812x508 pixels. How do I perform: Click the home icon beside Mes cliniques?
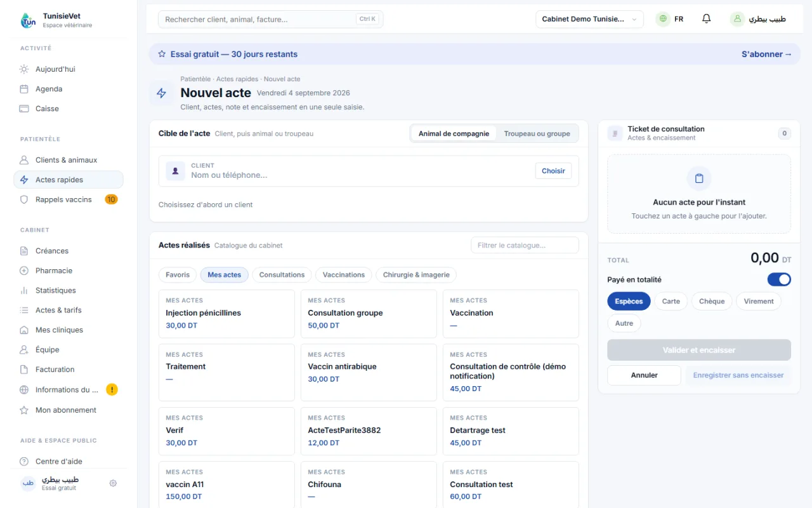pyautogui.click(x=24, y=330)
